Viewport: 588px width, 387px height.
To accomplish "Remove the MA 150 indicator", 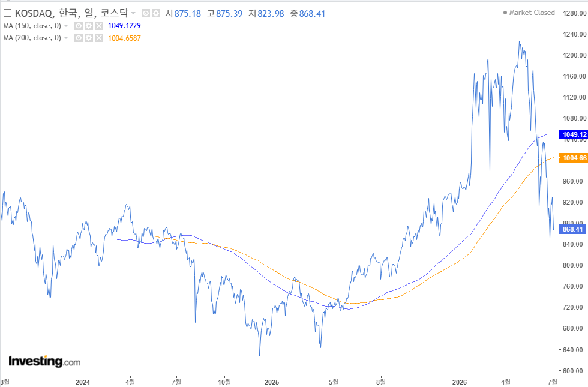I will point(98,26).
